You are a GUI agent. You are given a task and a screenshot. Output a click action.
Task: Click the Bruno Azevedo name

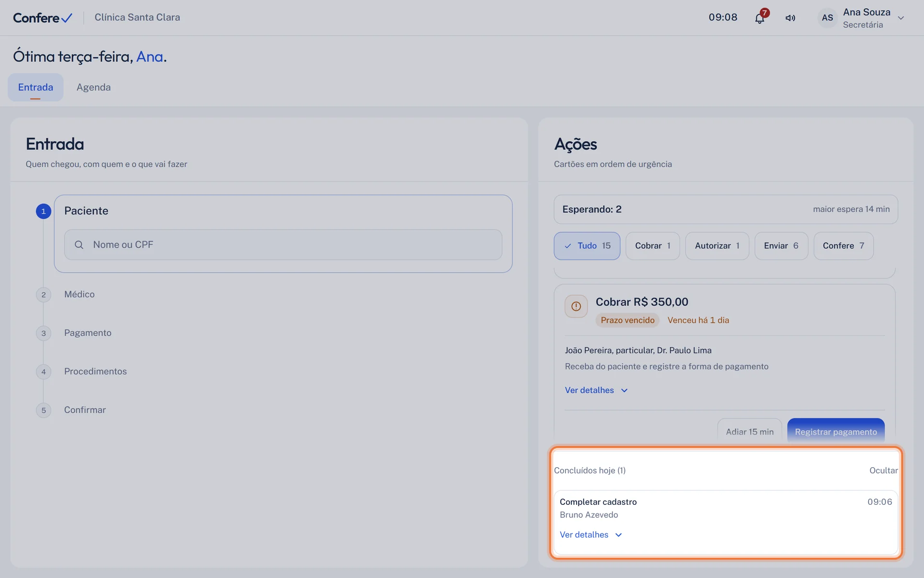tap(589, 514)
